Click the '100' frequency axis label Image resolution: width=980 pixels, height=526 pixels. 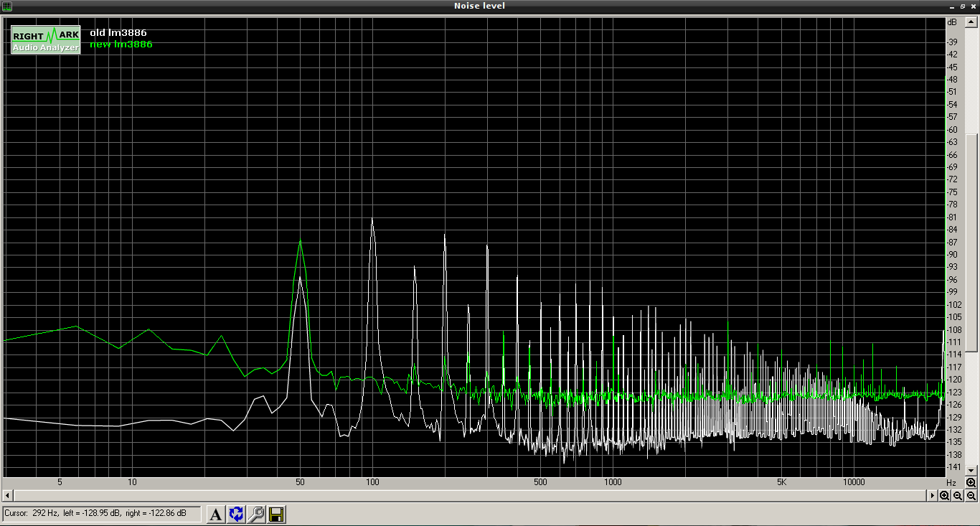tap(372, 482)
